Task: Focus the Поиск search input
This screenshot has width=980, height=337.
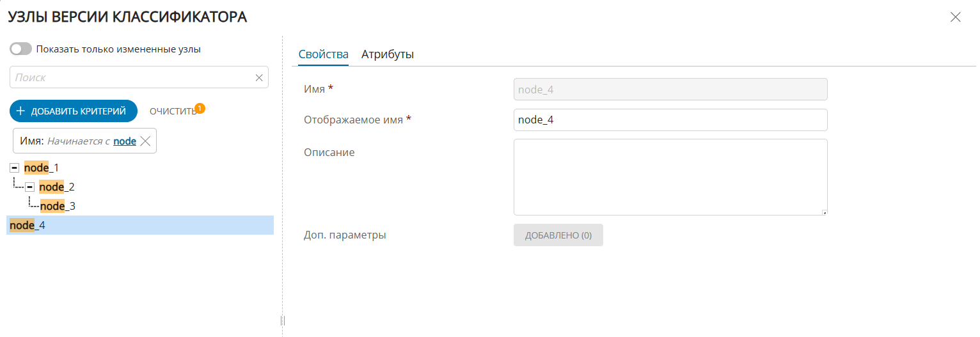Action: pyautogui.click(x=131, y=77)
